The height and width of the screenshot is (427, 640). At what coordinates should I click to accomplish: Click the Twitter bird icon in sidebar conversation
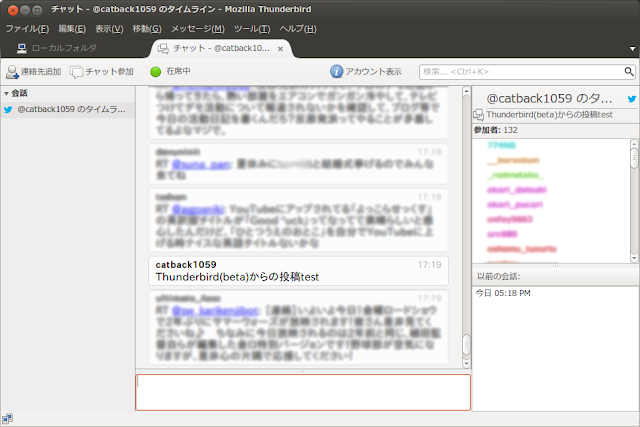[x=8, y=109]
